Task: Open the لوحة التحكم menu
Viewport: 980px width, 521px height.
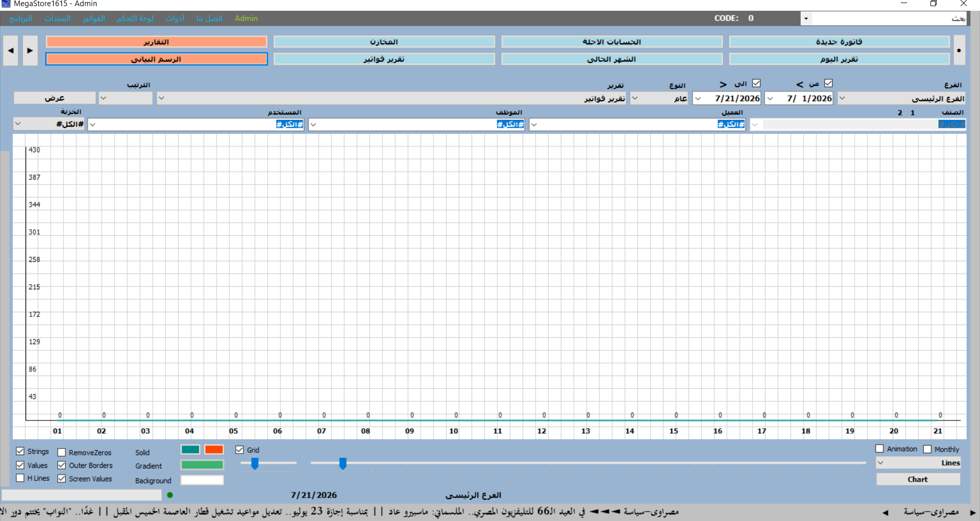Action: pos(135,18)
